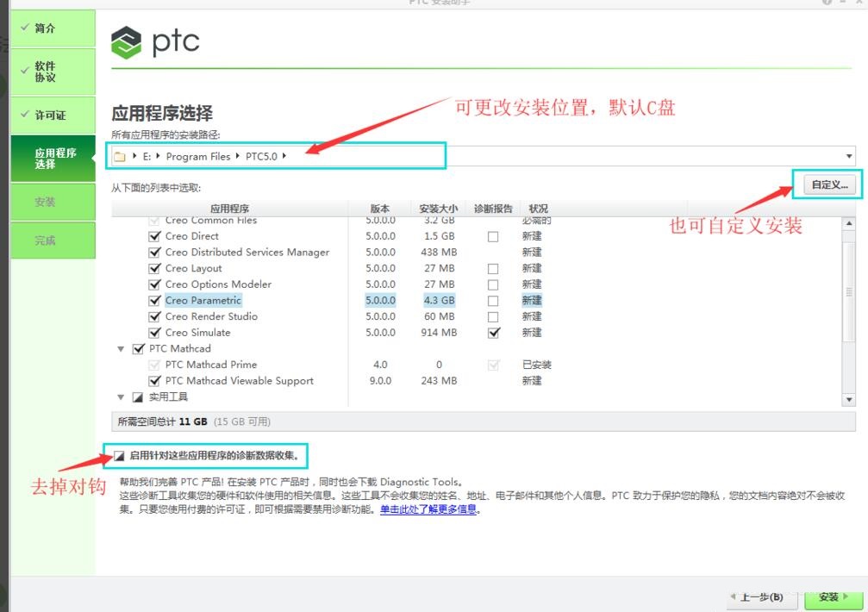Screen dimensions: 868x612
Task: Click the application list scroll up arrow
Action: [x=848, y=223]
